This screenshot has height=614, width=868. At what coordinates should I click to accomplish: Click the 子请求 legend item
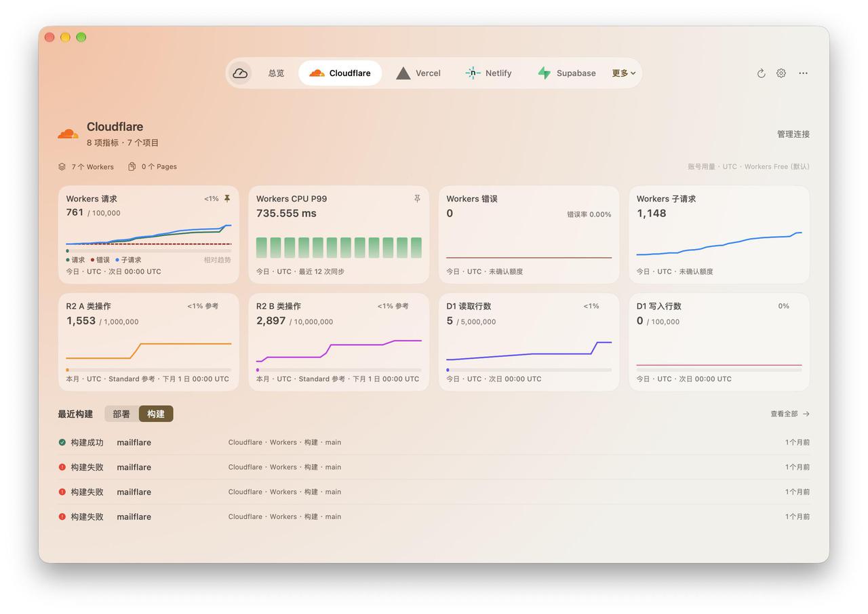coord(128,260)
